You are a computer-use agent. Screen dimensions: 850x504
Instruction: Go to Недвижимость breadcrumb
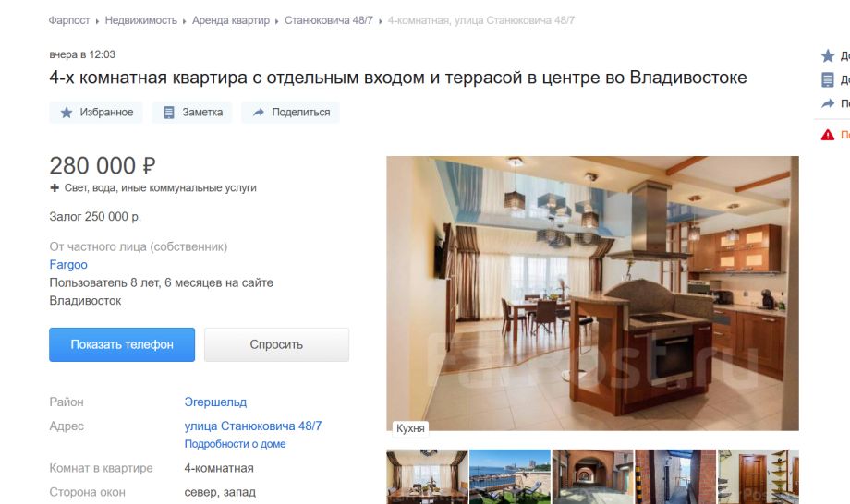141,20
